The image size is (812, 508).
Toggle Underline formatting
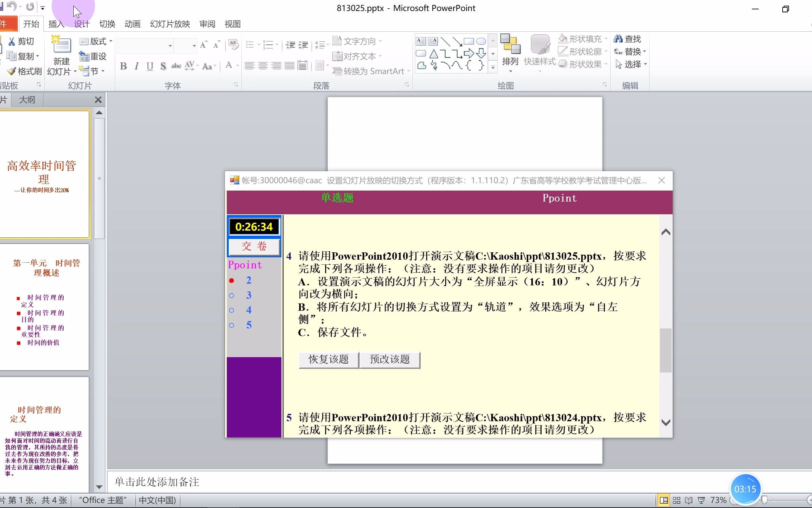click(x=150, y=66)
